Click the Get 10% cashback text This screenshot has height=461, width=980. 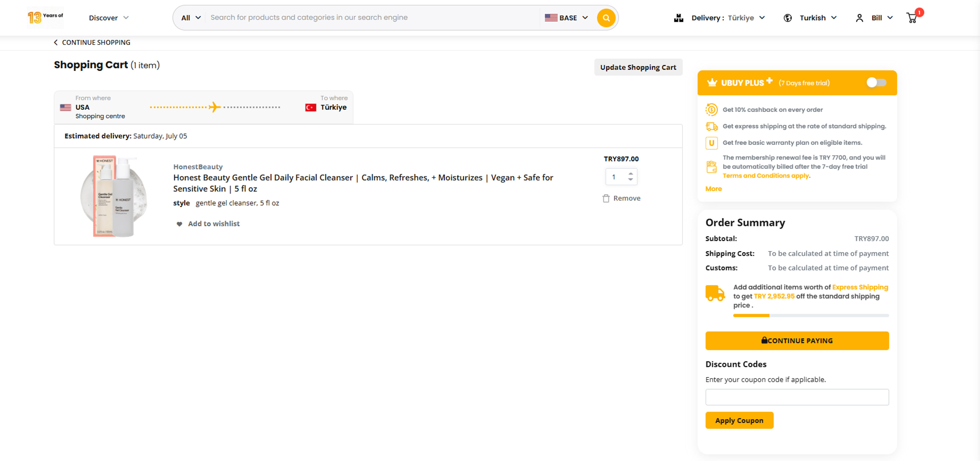[772, 109]
